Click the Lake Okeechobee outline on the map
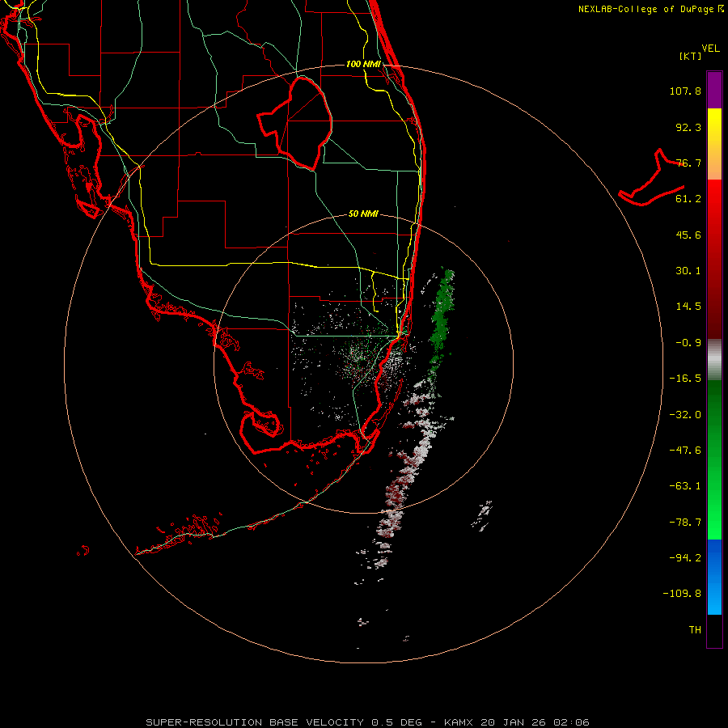728x728 pixels. click(x=295, y=123)
